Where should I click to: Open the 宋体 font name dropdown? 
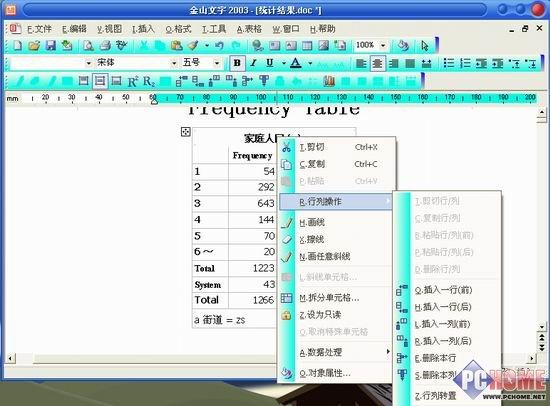click(x=136, y=63)
